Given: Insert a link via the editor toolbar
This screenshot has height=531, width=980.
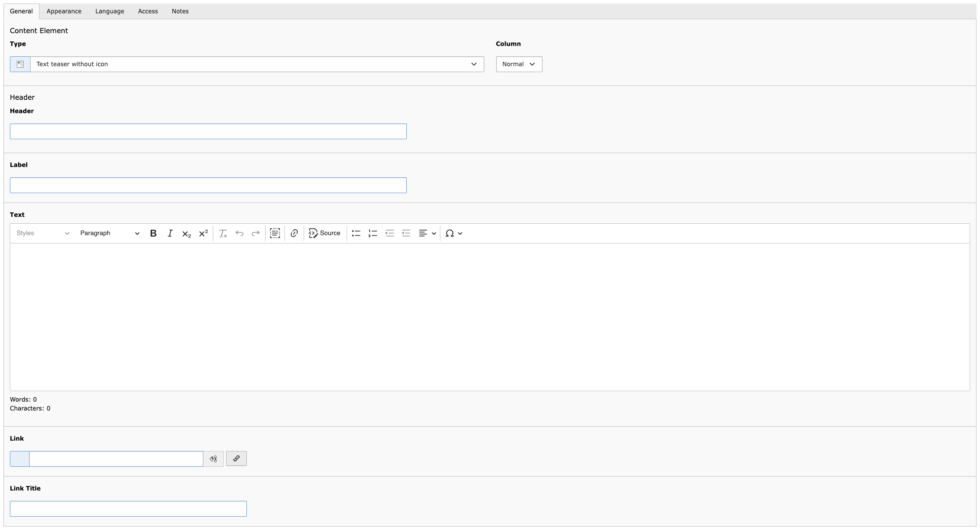Looking at the screenshot, I should [x=294, y=233].
